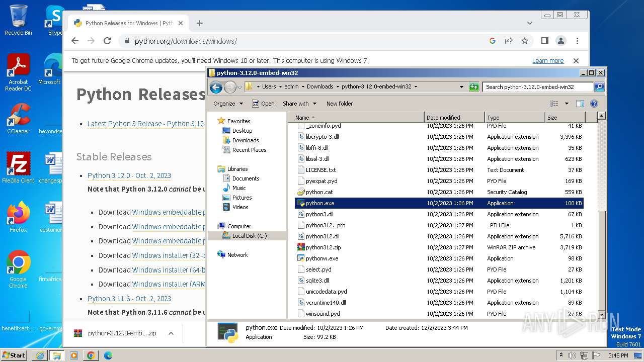Close the Python Releases tab
This screenshot has height=362, width=644.
[181, 23]
